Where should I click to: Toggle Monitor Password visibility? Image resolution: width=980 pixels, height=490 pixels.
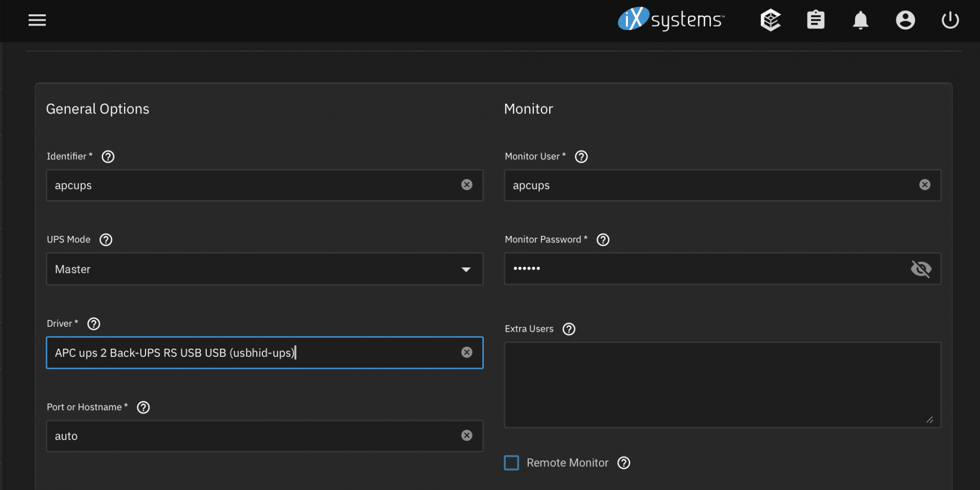coord(921,269)
